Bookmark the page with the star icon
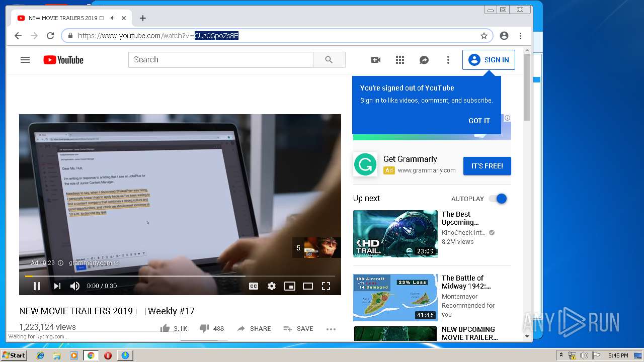This screenshot has height=362, width=644. (484, 36)
